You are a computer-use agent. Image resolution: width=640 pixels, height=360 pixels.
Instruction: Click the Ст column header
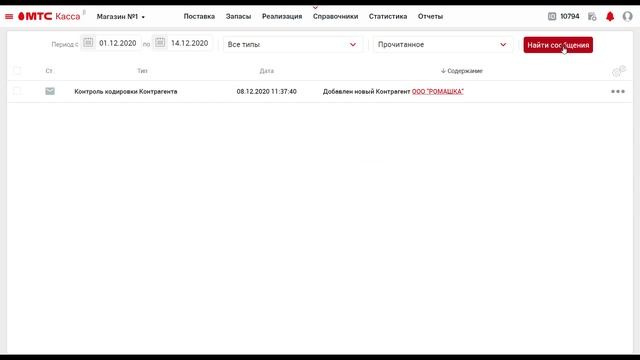coord(49,71)
